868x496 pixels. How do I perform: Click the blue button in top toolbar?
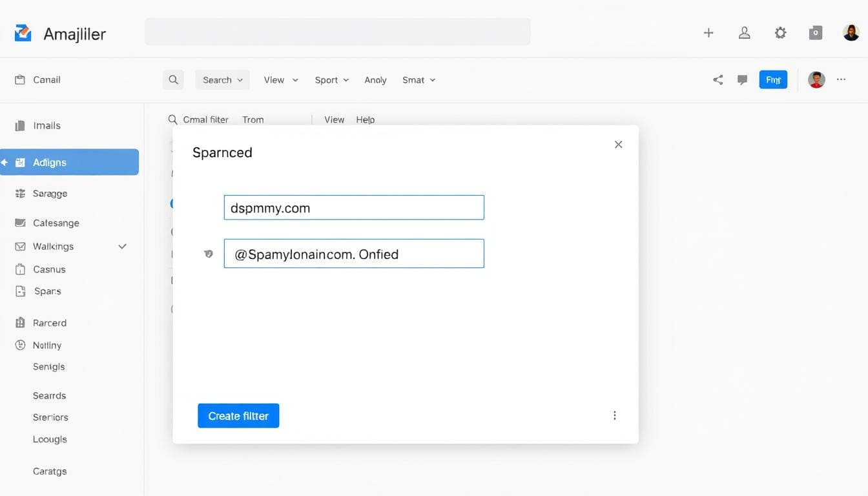tap(773, 80)
